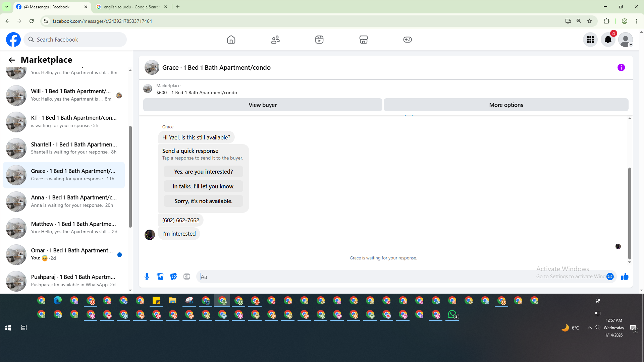Viewport: 644px width, 362px height.
Task: Expand the account profile dropdown
Action: pyautogui.click(x=626, y=40)
